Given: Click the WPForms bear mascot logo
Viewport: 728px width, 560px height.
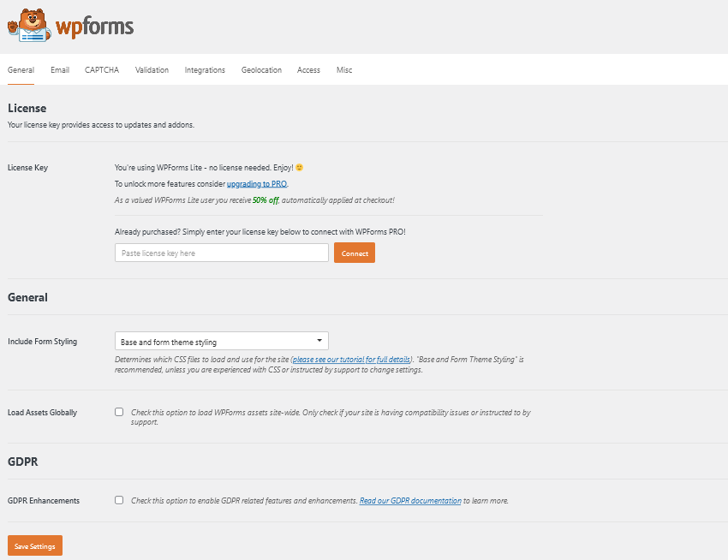Looking at the screenshot, I should click(x=29, y=26).
